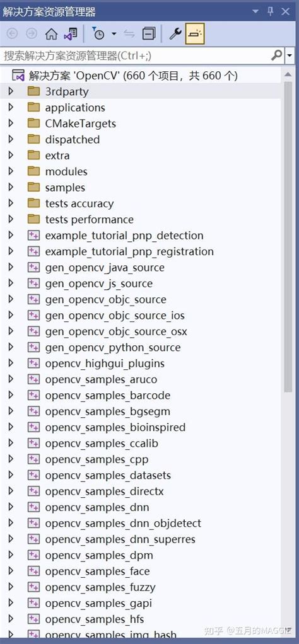
Task: Click the vertical scrollbar thumb
Action: (288, 236)
